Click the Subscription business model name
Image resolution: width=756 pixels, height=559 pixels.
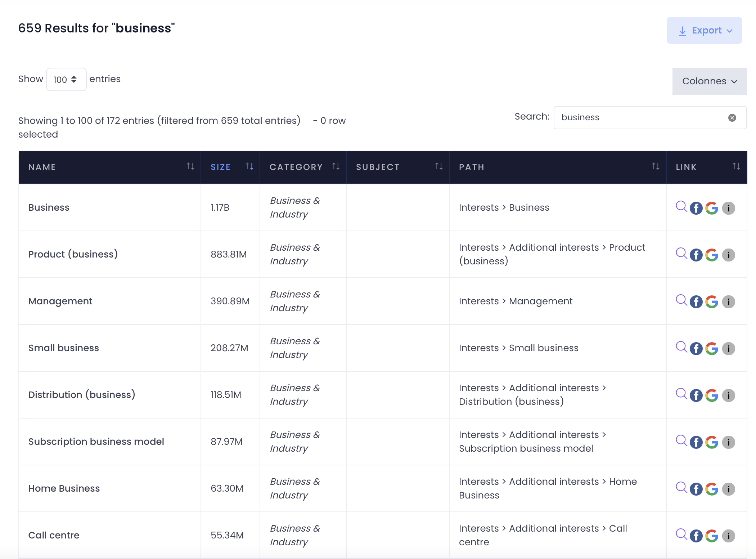point(96,442)
